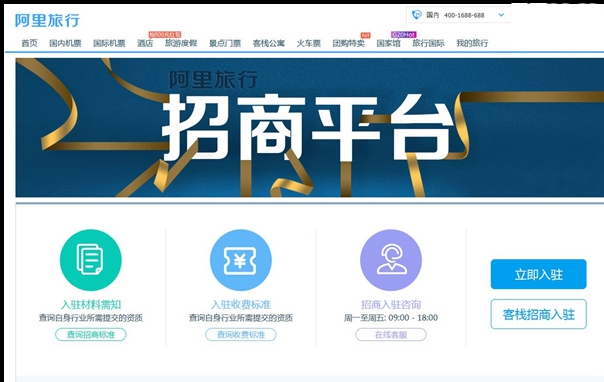Open the 国际机票 menu item
This screenshot has height=382, width=604.
(x=109, y=43)
